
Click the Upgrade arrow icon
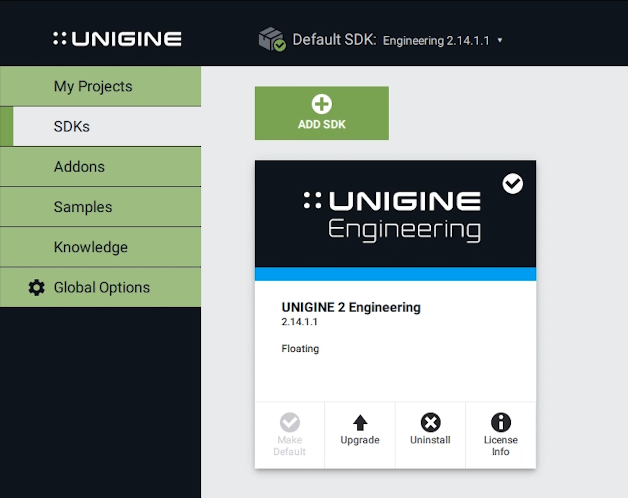click(x=360, y=422)
